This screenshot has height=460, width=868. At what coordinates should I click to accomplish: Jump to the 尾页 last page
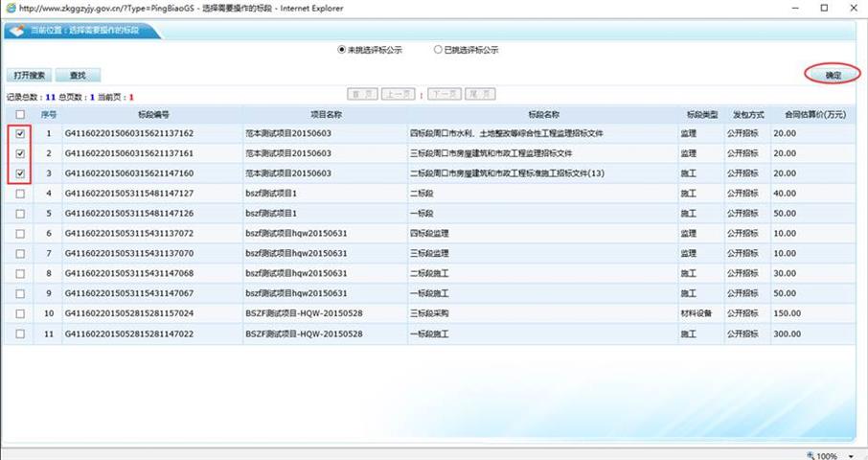point(480,94)
